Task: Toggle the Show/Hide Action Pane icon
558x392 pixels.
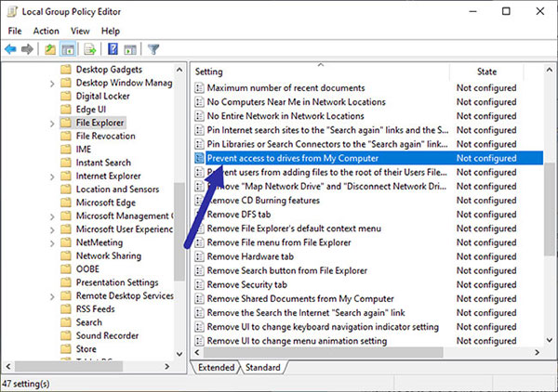Action: click(x=130, y=49)
